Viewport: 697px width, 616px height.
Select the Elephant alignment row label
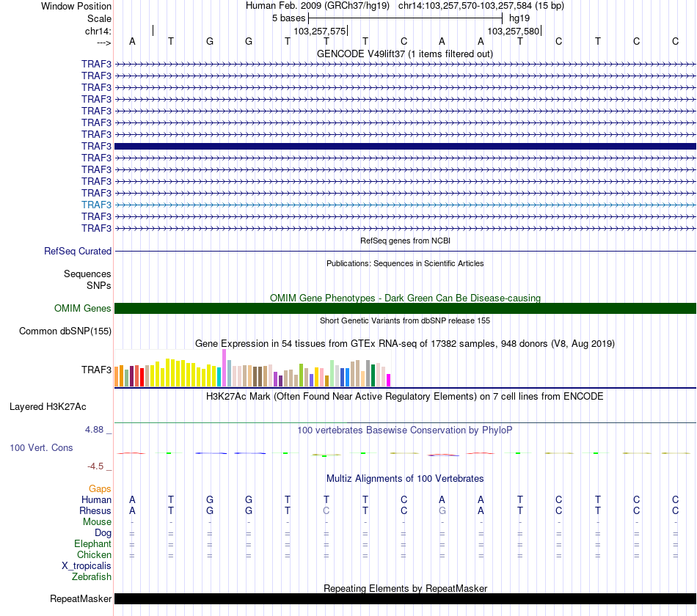92,543
